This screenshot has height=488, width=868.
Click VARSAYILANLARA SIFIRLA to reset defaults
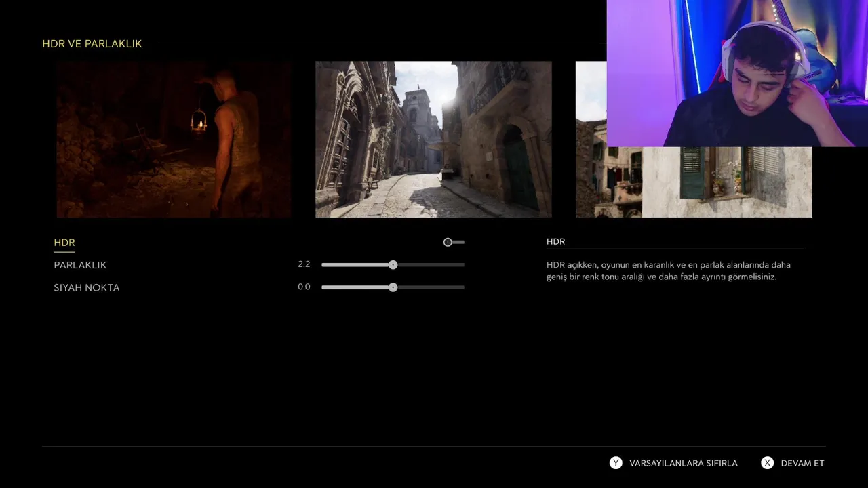(684, 463)
